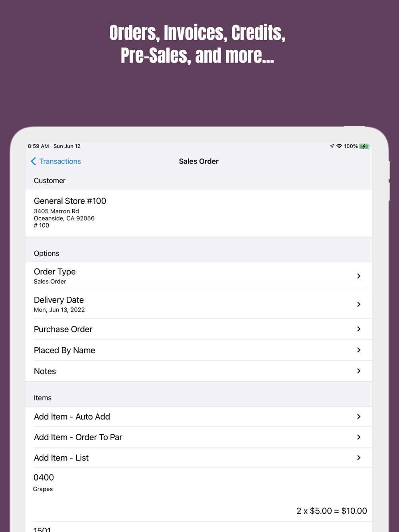The height and width of the screenshot is (532, 399).
Task: Open the Notes row chevron
Action: click(359, 371)
